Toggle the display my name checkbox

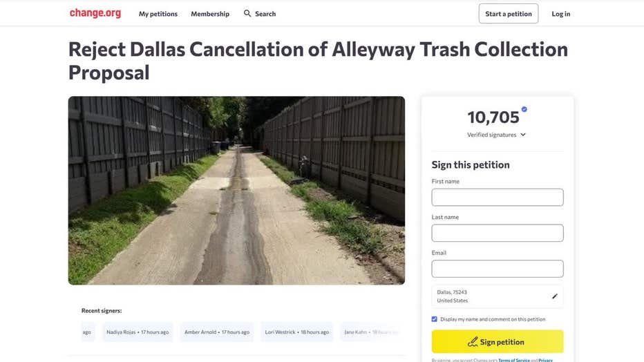pos(435,319)
